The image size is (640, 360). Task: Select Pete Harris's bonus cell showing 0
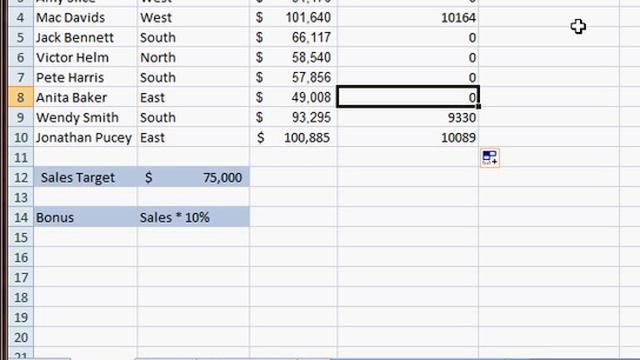[x=408, y=78]
